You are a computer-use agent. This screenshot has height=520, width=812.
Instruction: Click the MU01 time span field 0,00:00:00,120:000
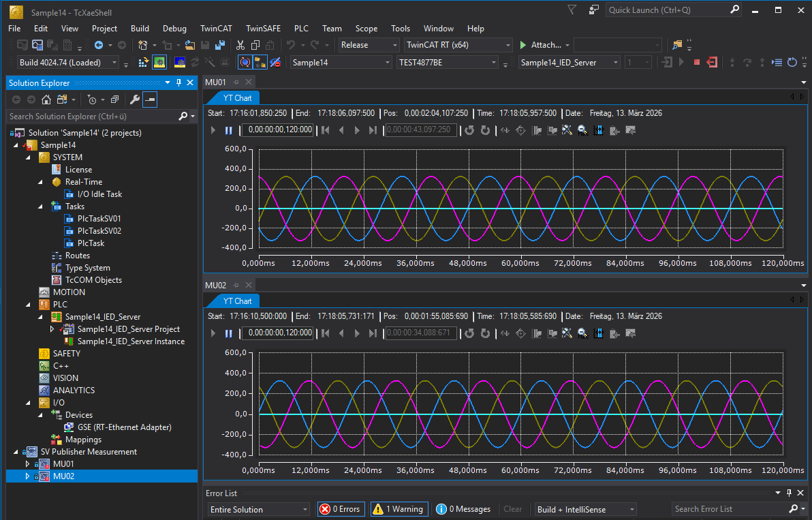point(279,130)
